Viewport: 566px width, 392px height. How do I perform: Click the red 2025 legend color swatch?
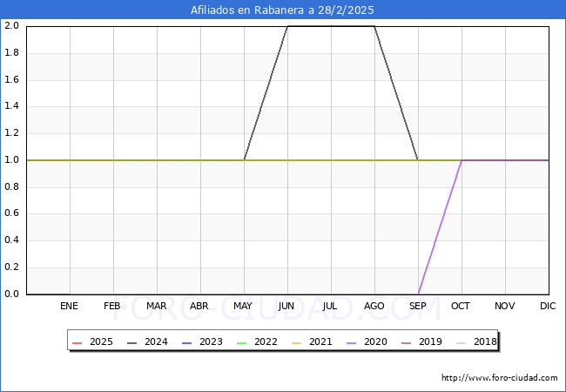(x=77, y=342)
